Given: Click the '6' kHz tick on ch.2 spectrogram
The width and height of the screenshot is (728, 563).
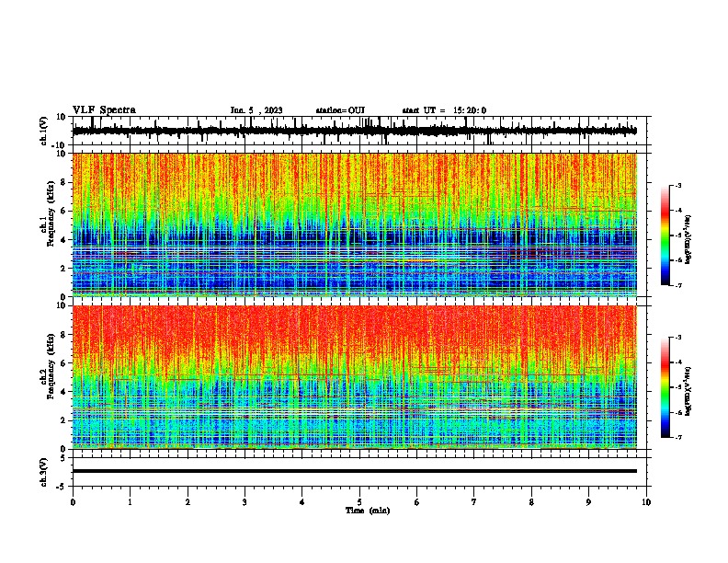Looking at the screenshot, I should 63,362.
